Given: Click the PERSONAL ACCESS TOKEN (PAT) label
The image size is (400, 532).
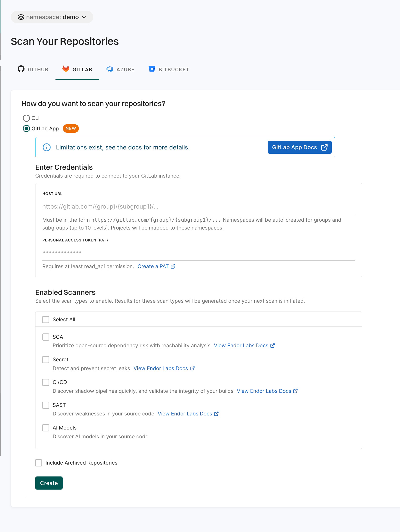Looking at the screenshot, I should point(75,240).
